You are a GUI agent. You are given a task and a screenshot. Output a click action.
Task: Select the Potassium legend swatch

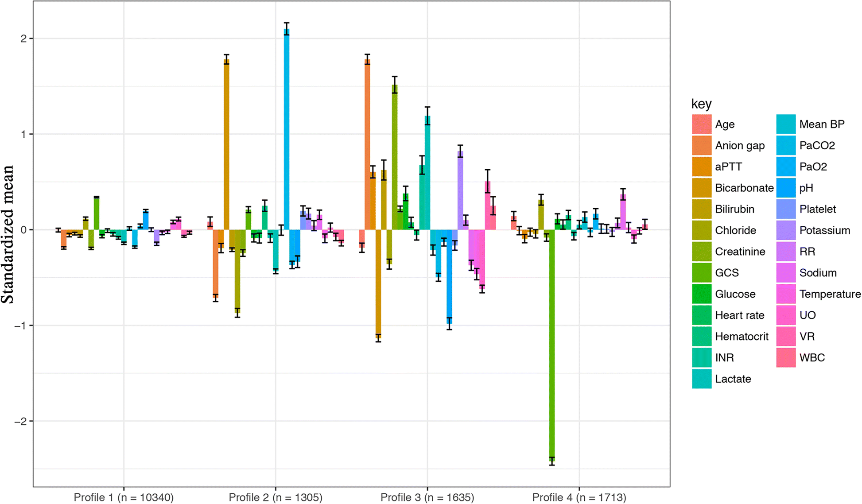pyautogui.click(x=786, y=230)
